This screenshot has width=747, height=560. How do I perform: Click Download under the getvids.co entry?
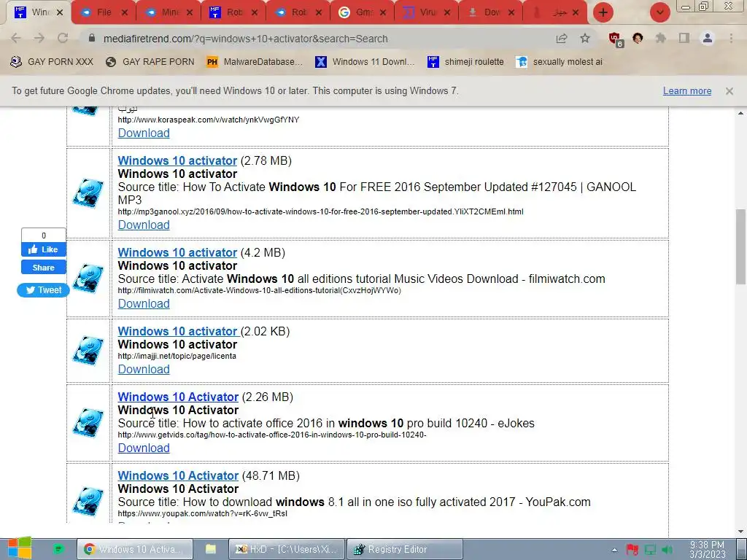(144, 448)
